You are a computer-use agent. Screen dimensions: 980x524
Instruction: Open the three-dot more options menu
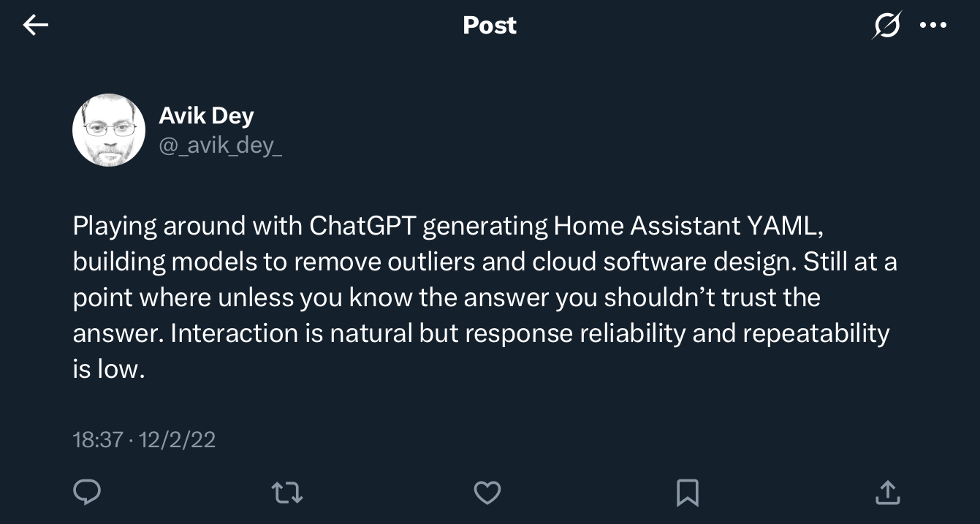[933, 26]
